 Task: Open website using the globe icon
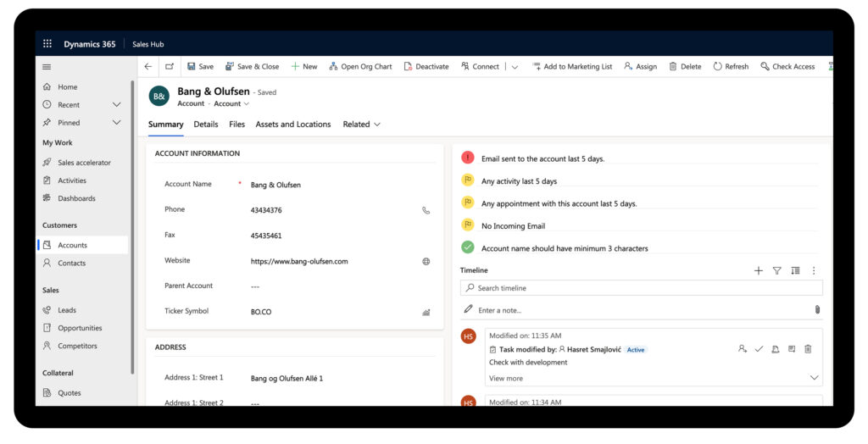pos(426,262)
